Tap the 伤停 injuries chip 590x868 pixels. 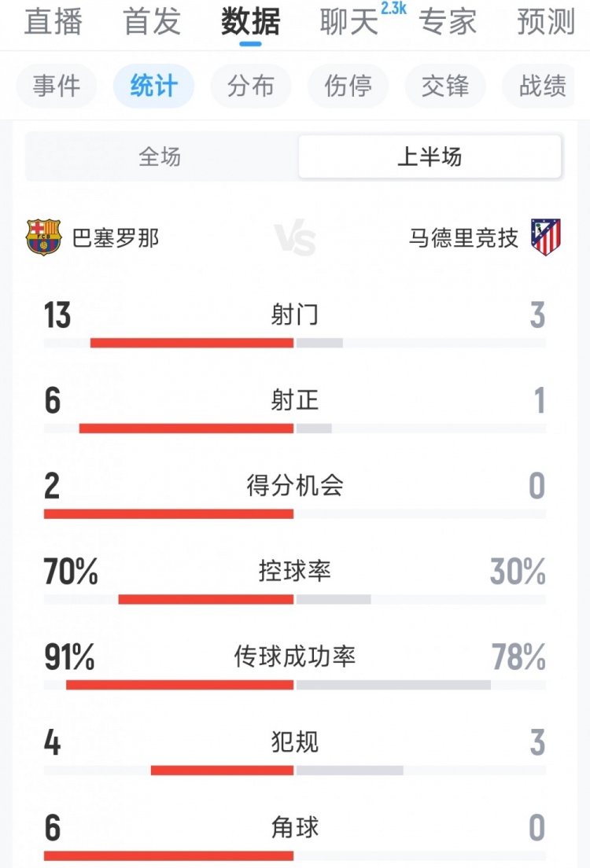pos(348,86)
